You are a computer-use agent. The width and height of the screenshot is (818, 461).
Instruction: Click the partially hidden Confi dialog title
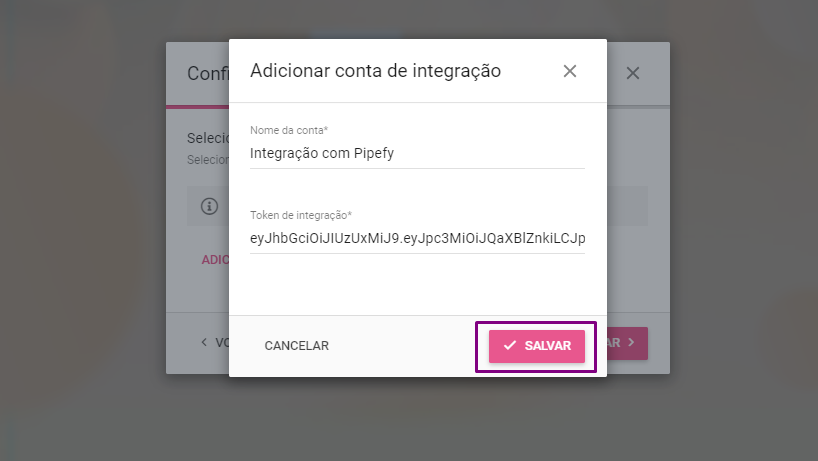click(208, 74)
